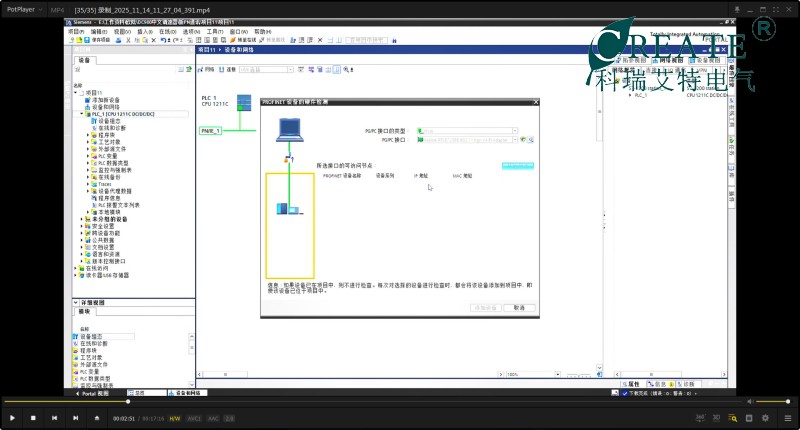Open the 100% zoom level dropdown
Screen dimensions: 800x430
[557, 374]
